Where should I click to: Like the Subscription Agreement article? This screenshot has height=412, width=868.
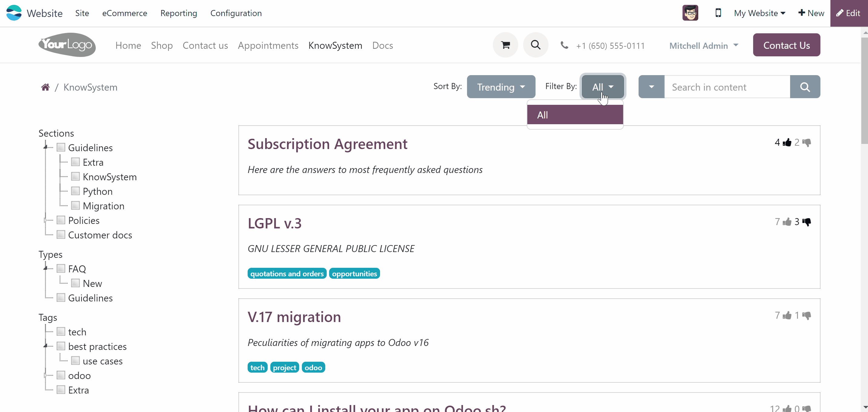pos(787,142)
